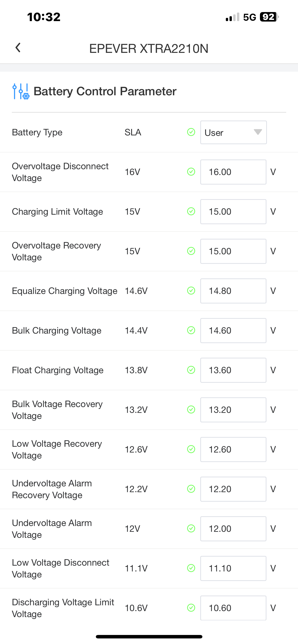Tap the Bulk Charging Voltage 14.60 field

(233, 331)
